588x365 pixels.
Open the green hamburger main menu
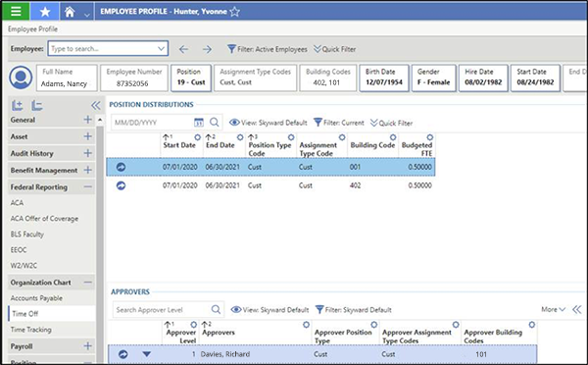16,11
